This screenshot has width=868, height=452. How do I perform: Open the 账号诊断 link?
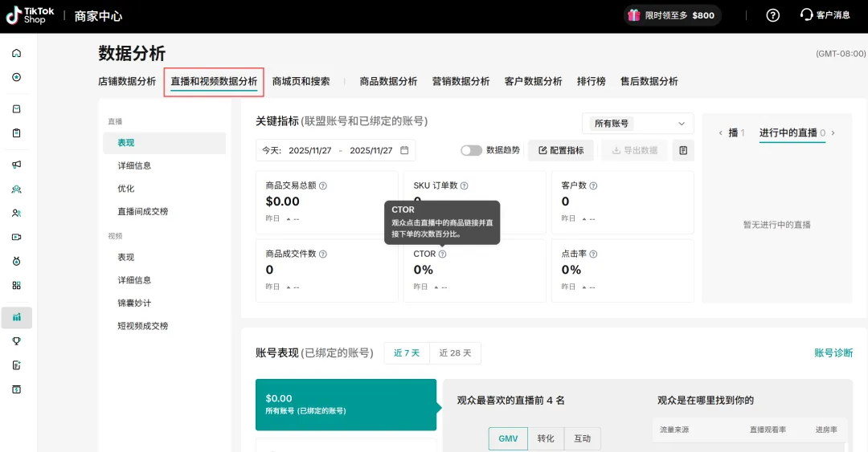click(833, 352)
